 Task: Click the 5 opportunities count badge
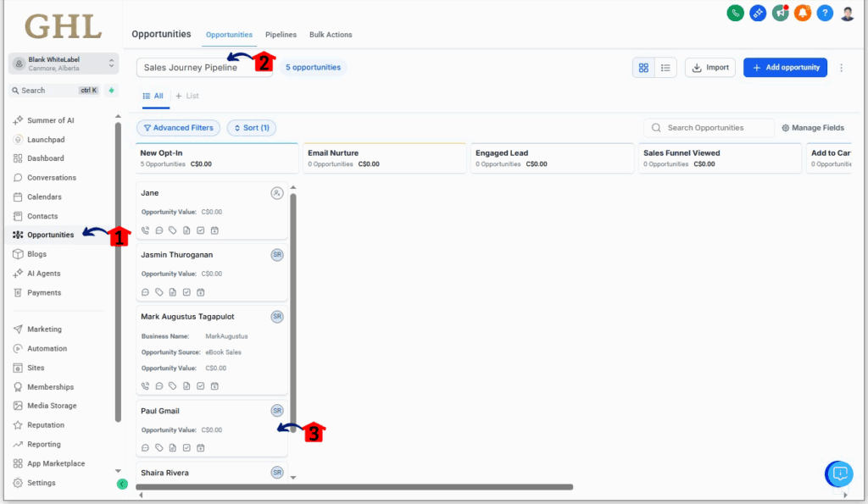tap(314, 68)
